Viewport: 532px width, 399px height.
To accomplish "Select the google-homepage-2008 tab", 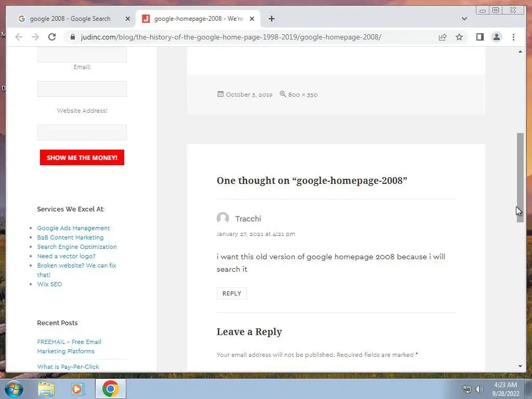I will tap(197, 19).
